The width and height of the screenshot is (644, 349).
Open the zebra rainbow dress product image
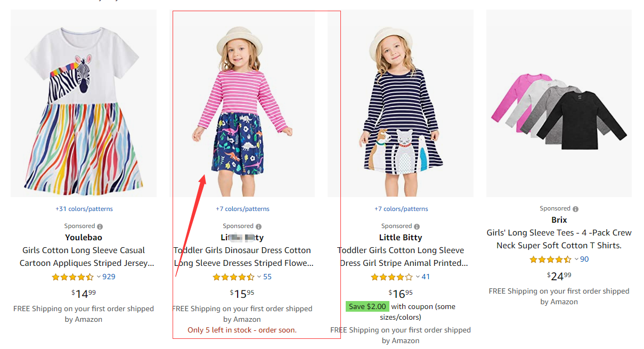tap(84, 104)
